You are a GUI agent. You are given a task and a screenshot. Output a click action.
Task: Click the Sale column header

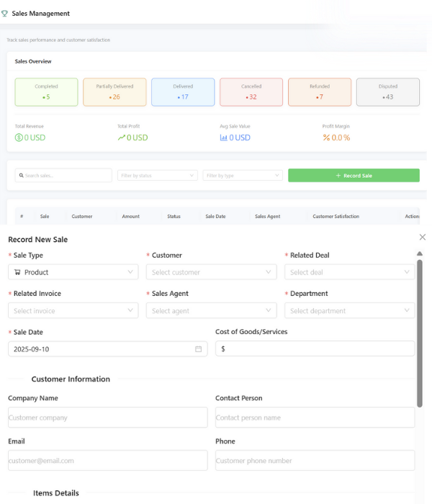pyautogui.click(x=45, y=216)
